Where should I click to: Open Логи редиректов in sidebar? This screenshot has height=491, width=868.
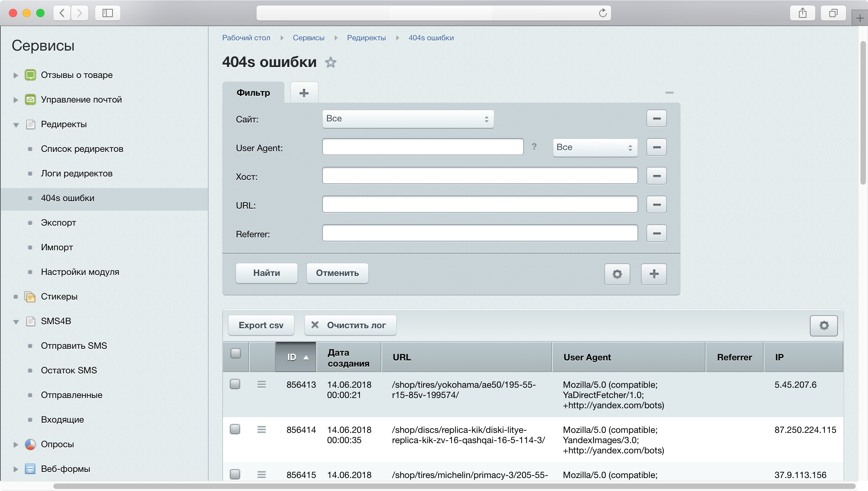point(77,173)
